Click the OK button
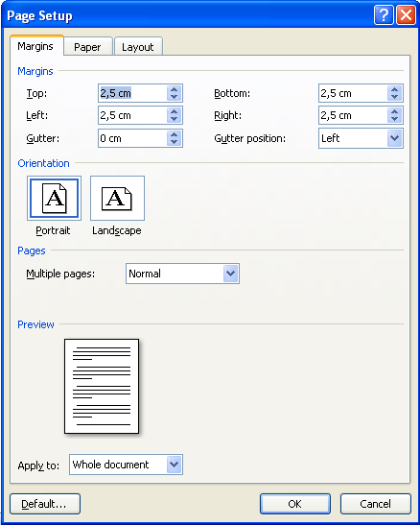Image resolution: width=420 pixels, height=525 pixels. pyautogui.click(x=295, y=504)
